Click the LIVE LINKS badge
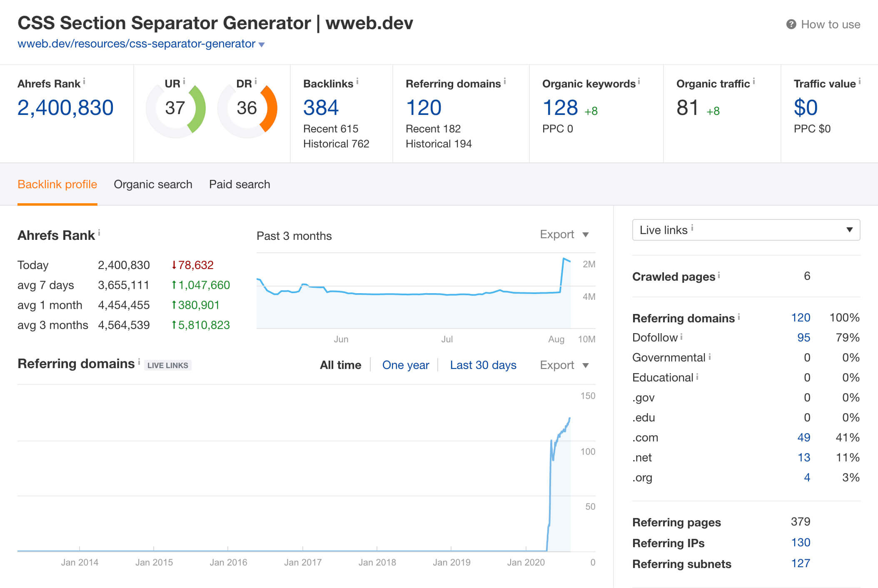878x588 pixels. click(x=167, y=365)
